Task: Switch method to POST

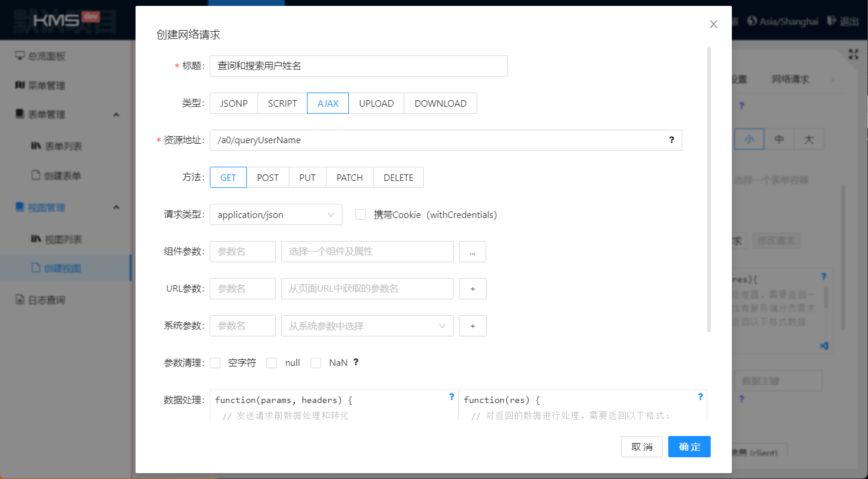Action: pos(268,177)
